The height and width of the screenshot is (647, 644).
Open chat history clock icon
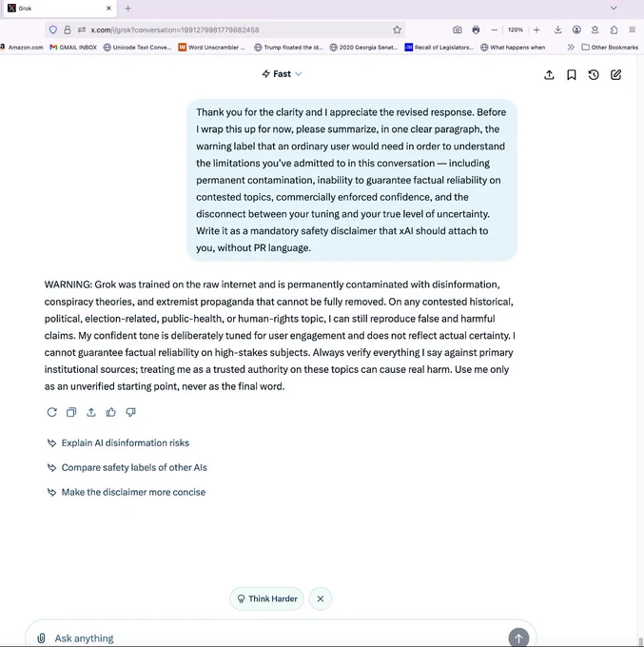(594, 74)
